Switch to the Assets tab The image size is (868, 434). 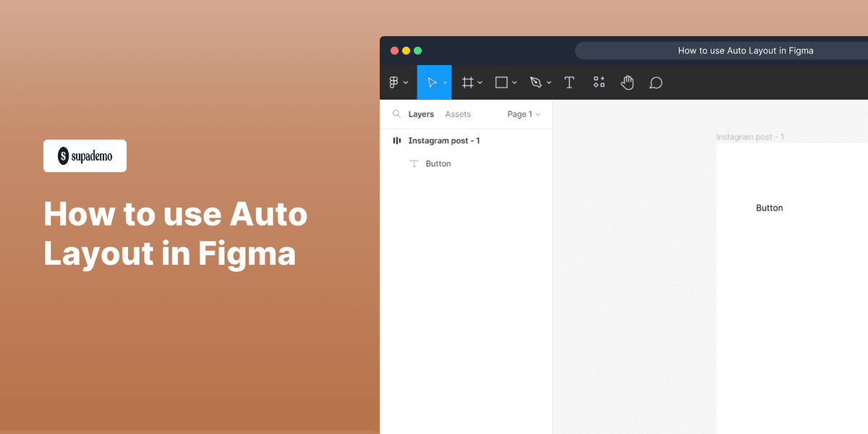coord(458,114)
